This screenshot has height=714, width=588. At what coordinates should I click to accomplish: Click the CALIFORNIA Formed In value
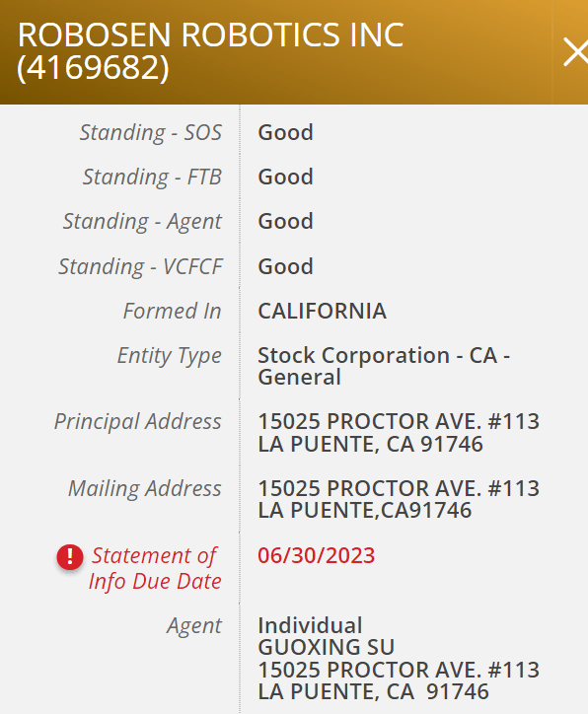[x=322, y=311]
